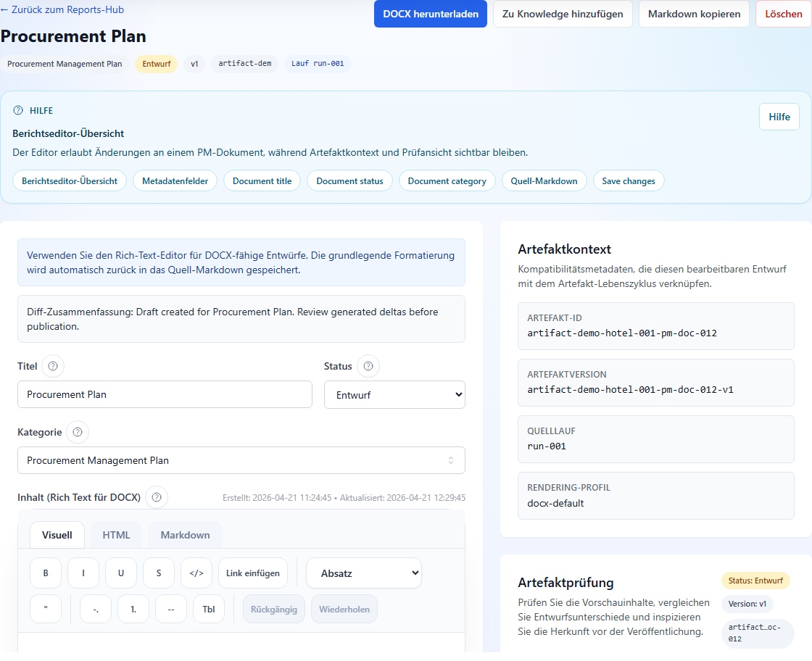
Task: Insert a table using the Tbl icon
Action: [x=209, y=609]
